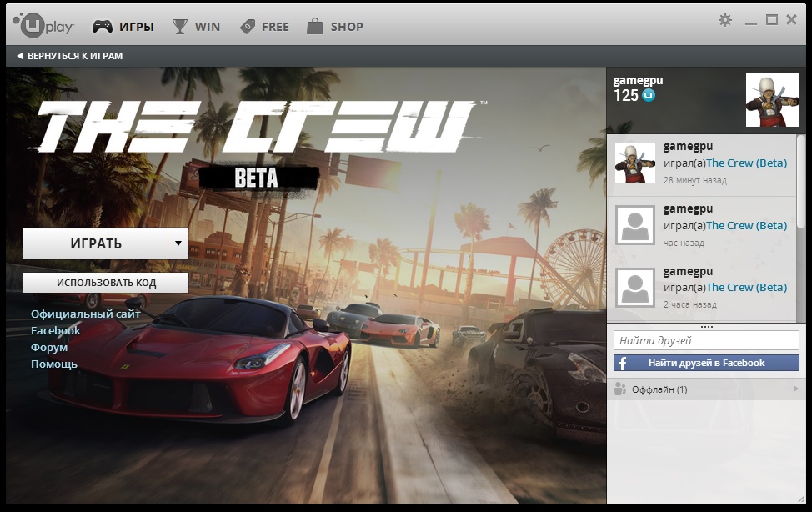Focus the Найти друзей search field
812x512 pixels.
(706, 340)
